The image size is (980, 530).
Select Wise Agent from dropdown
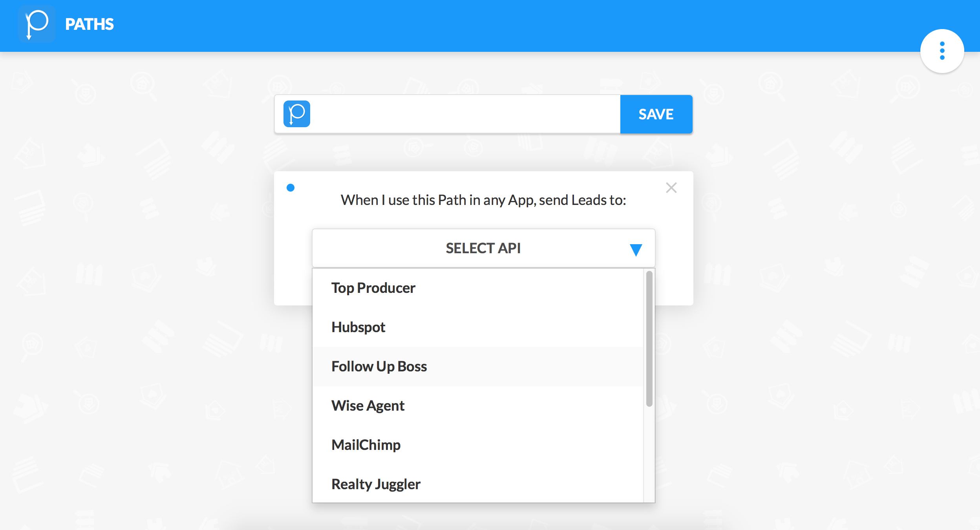pos(367,406)
